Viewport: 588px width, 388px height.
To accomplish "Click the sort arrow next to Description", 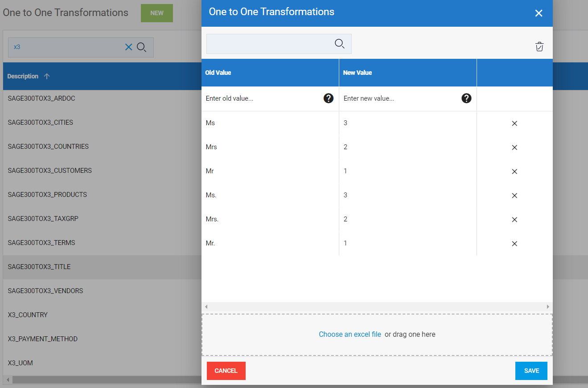I will [47, 76].
